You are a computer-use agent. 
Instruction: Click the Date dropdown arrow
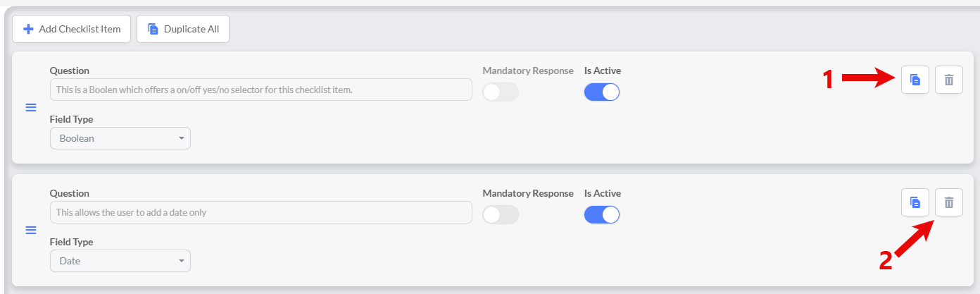(x=181, y=261)
